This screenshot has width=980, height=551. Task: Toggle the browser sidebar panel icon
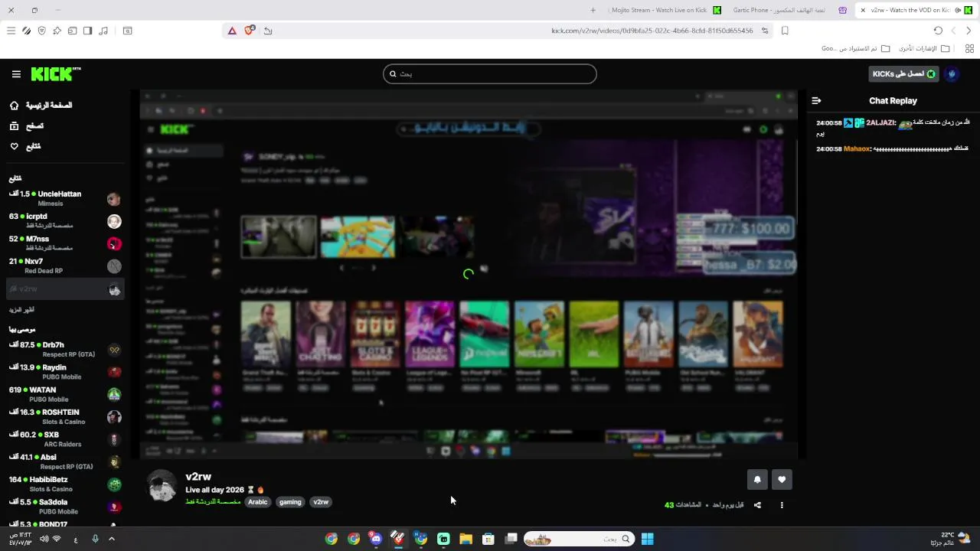(87, 31)
